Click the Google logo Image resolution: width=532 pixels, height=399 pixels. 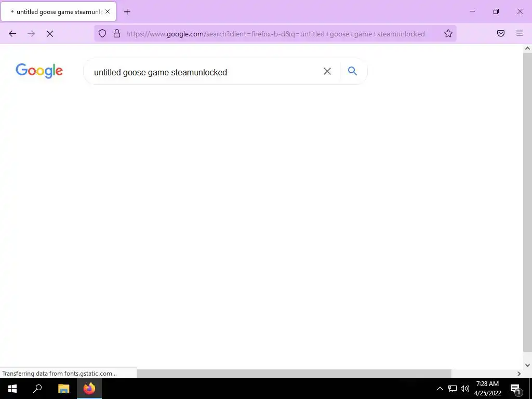[39, 71]
